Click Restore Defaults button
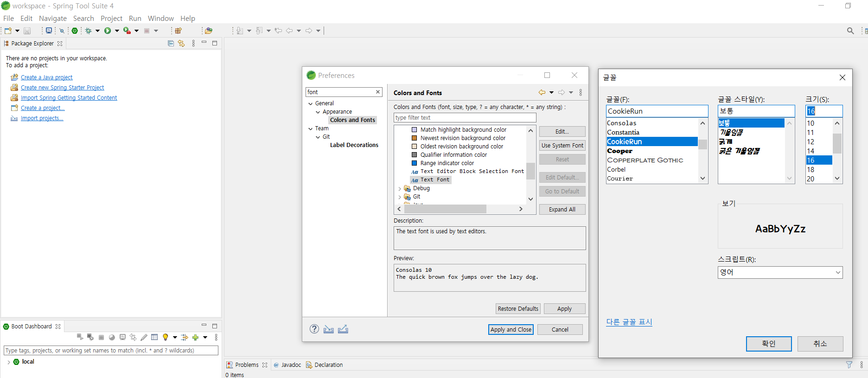This screenshot has height=378, width=868. tap(518, 308)
